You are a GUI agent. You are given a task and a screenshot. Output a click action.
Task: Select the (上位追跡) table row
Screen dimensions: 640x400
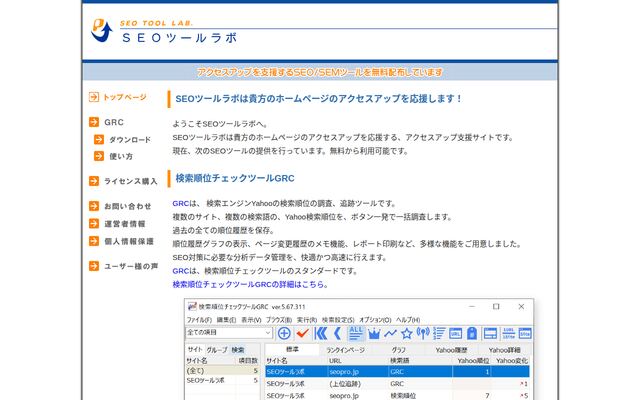tap(397, 384)
